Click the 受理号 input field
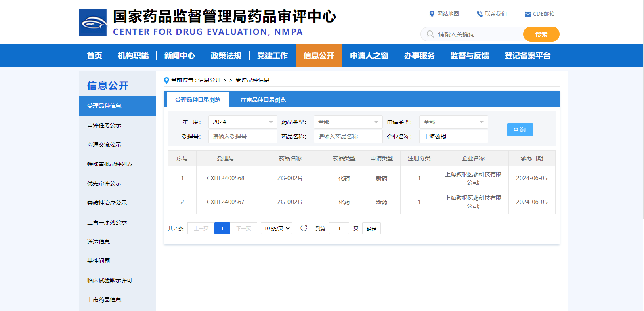The width and height of the screenshot is (644, 311). pos(242,137)
